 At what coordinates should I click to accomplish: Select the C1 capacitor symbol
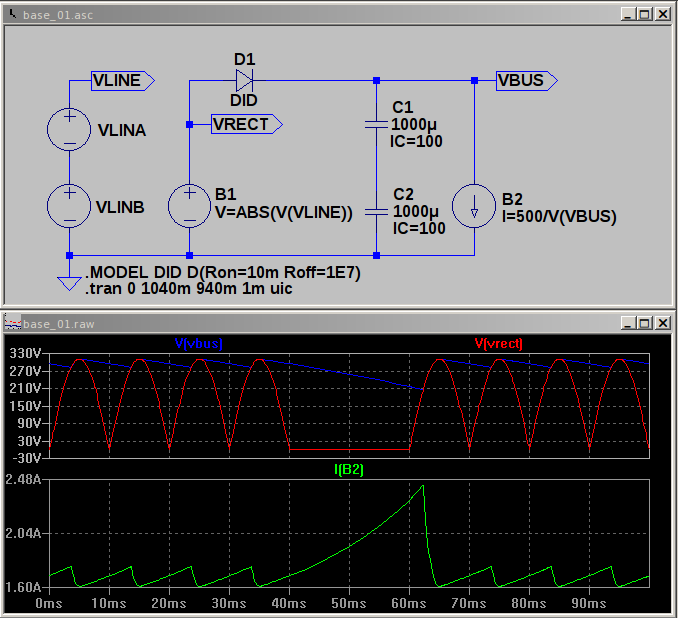[x=376, y=125]
